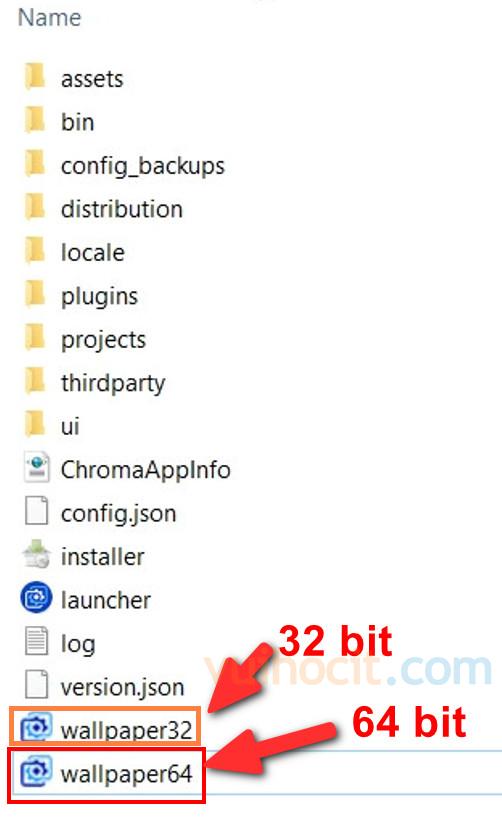
Task: Click the config_backups folder icon
Action: coord(35,164)
